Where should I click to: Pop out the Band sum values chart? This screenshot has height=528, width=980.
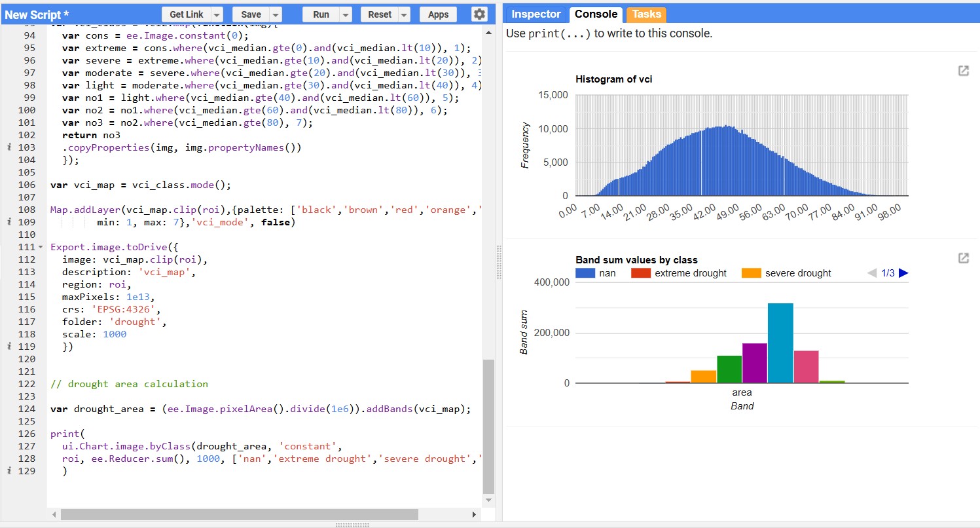963,258
